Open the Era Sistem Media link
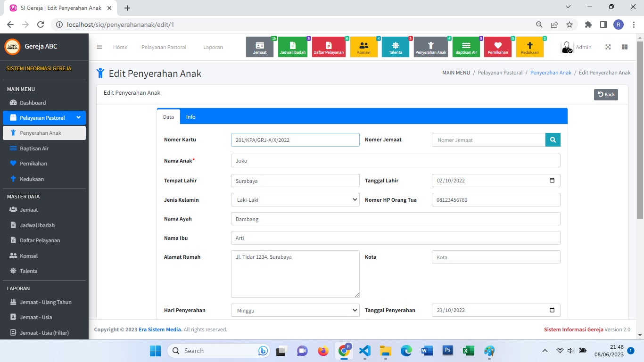The height and width of the screenshot is (362, 644). [160, 329]
